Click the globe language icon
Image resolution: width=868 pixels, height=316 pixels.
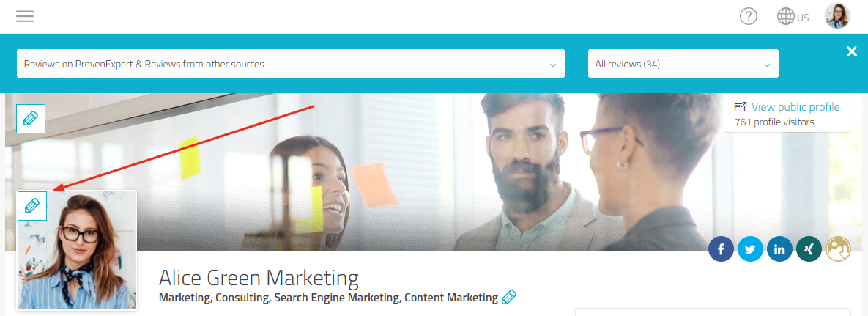(785, 17)
